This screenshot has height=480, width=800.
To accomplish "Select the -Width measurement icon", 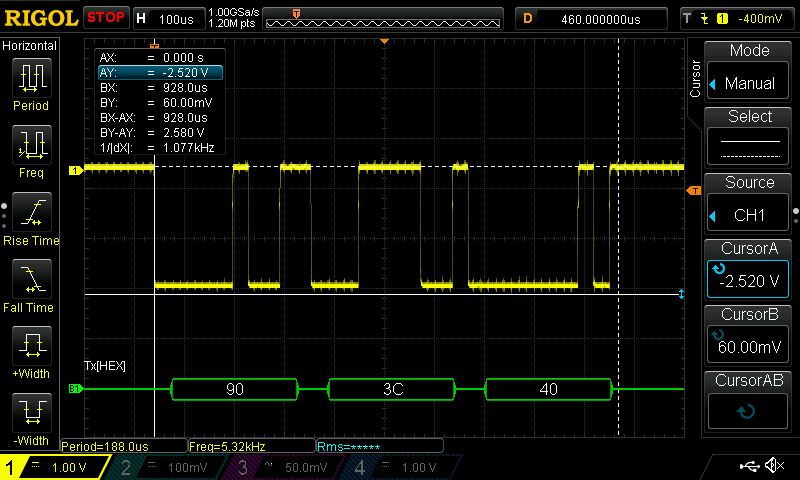I will 31,412.
